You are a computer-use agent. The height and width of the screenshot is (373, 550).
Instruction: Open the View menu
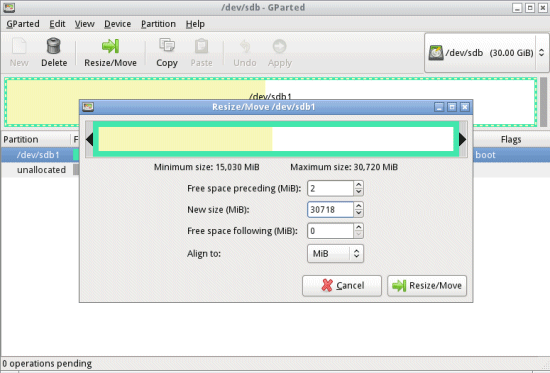click(85, 24)
